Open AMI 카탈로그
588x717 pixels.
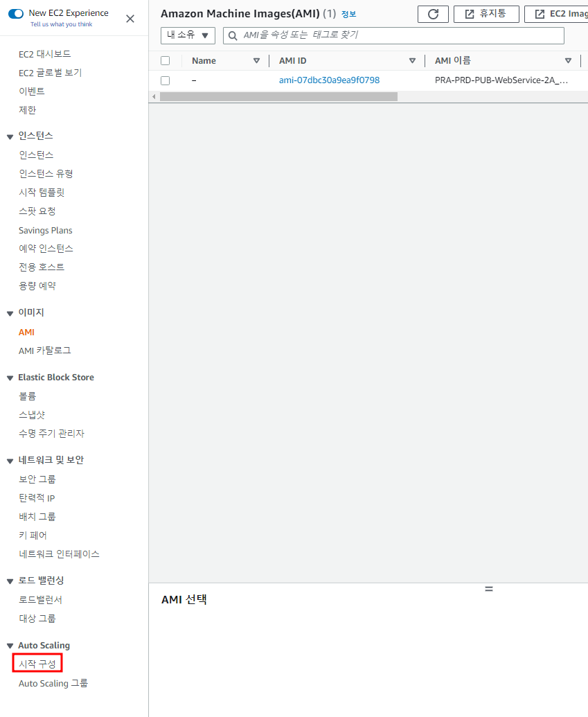pyautogui.click(x=45, y=351)
